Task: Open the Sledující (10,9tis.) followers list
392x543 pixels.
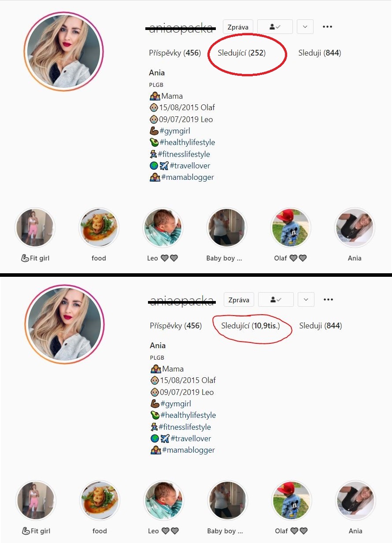Action: tap(250, 326)
